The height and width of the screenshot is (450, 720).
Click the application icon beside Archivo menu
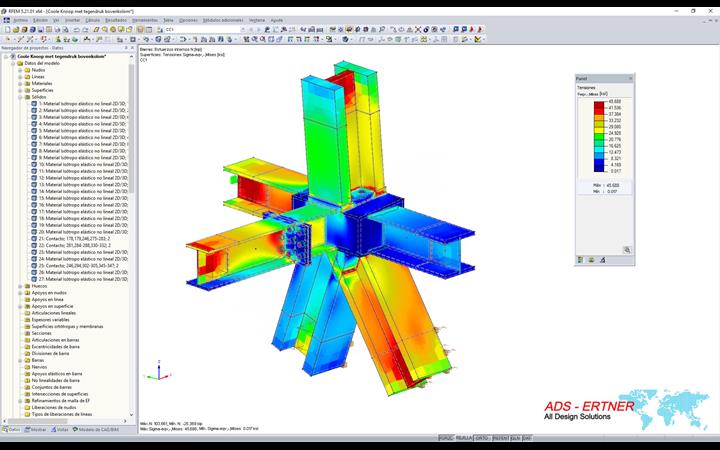[x=6, y=20]
